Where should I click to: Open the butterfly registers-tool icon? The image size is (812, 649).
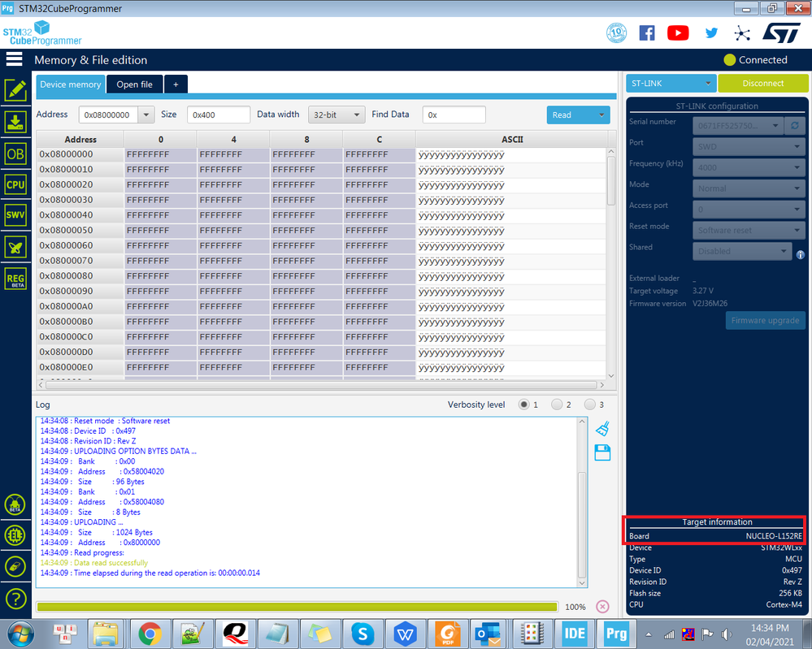[x=15, y=247]
